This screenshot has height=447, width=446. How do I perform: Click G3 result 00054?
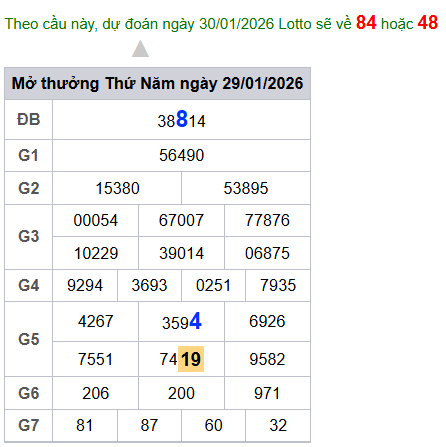click(96, 220)
